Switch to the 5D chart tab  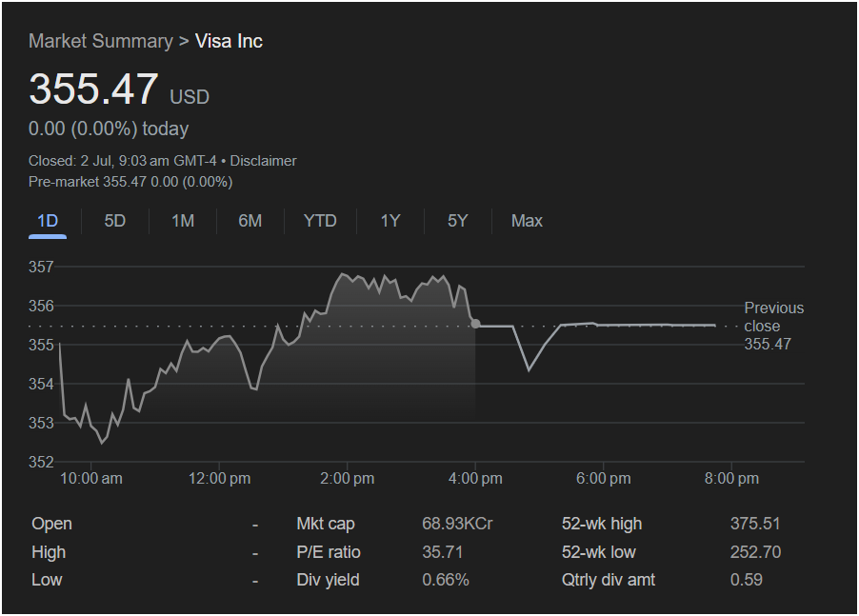tap(115, 221)
